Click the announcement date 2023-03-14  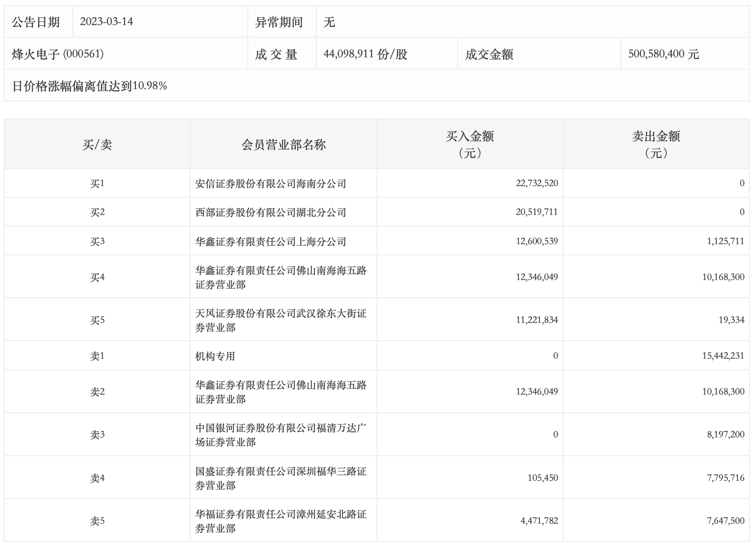click(106, 22)
